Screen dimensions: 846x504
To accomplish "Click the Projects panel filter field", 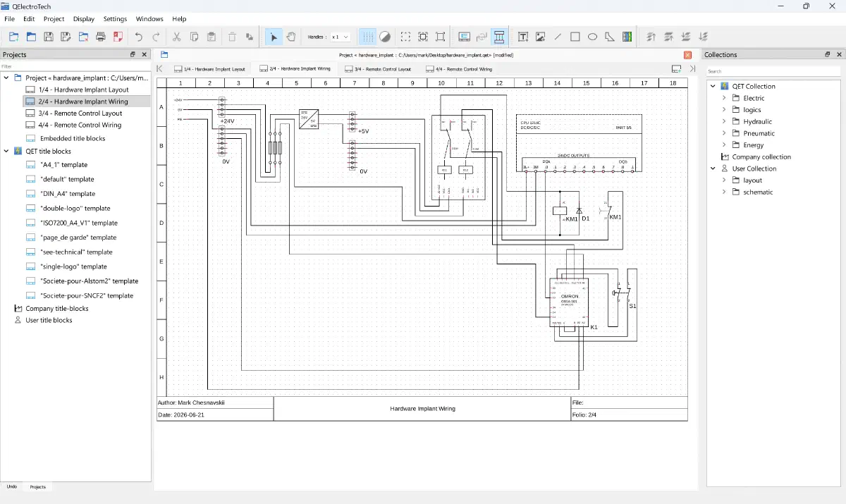I will tap(75, 66).
